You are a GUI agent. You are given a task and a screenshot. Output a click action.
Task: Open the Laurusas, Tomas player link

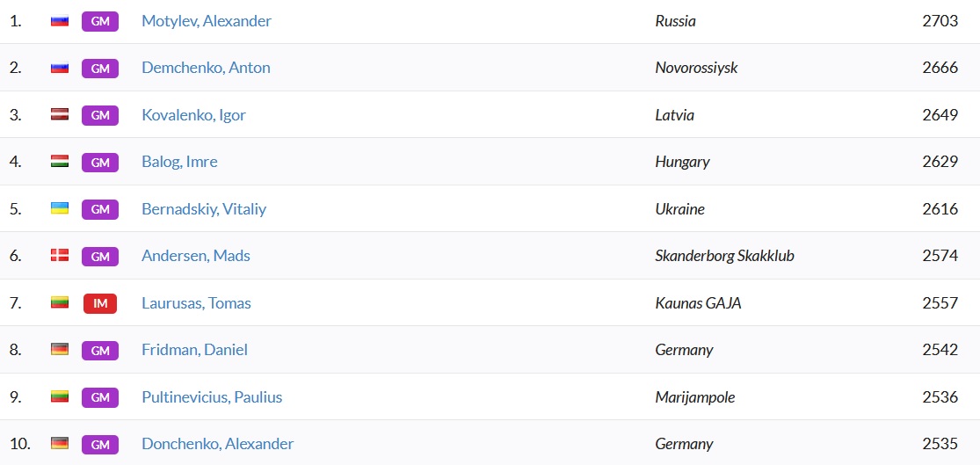point(196,303)
